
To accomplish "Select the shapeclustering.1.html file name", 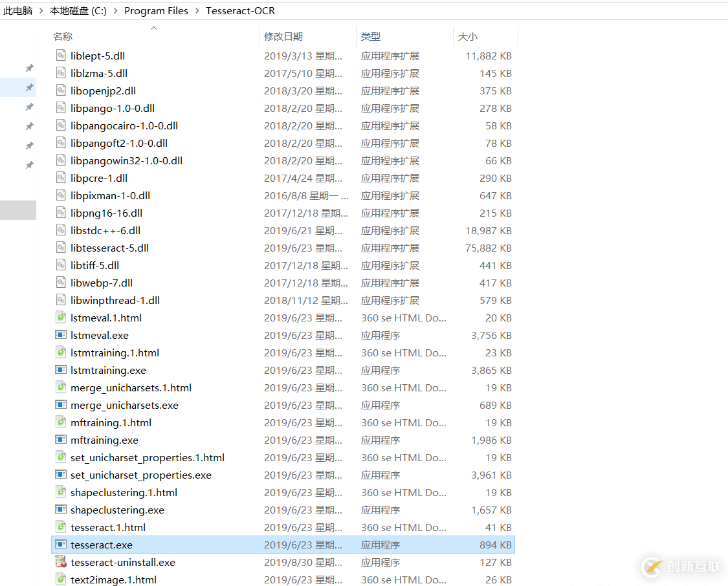I will (124, 492).
